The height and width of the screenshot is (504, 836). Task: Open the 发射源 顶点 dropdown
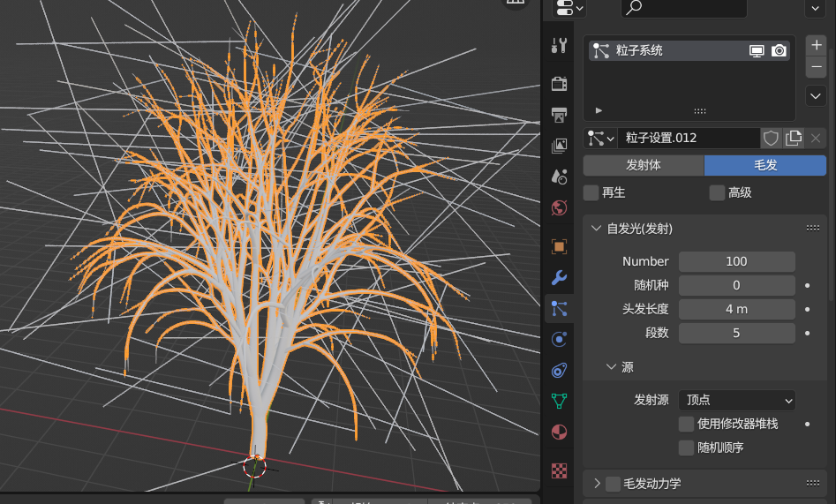pyautogui.click(x=737, y=400)
